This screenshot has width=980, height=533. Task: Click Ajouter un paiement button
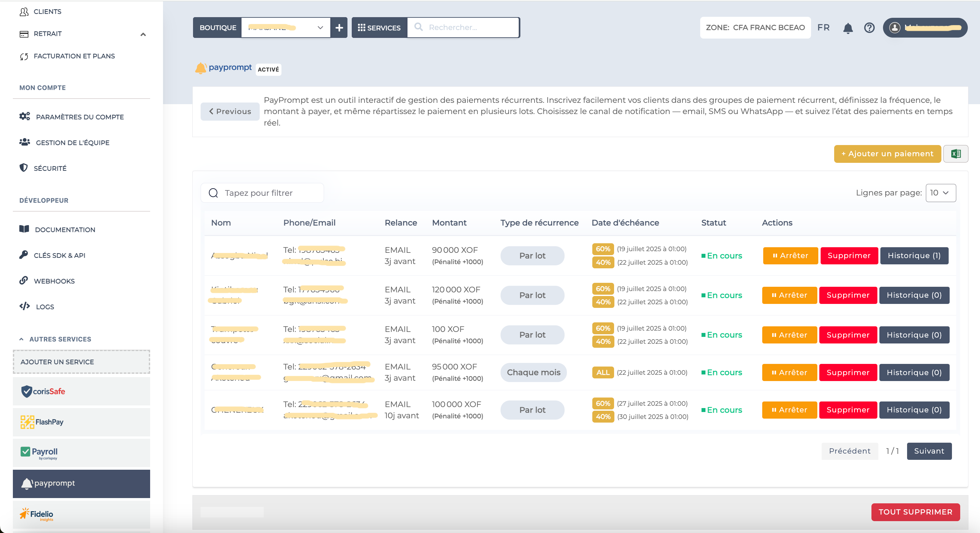(x=887, y=154)
